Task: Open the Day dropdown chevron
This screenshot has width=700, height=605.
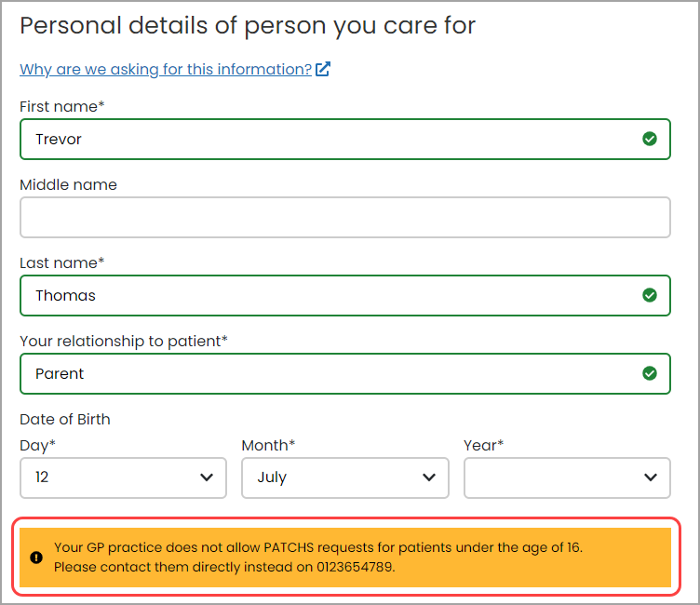Action: click(207, 477)
